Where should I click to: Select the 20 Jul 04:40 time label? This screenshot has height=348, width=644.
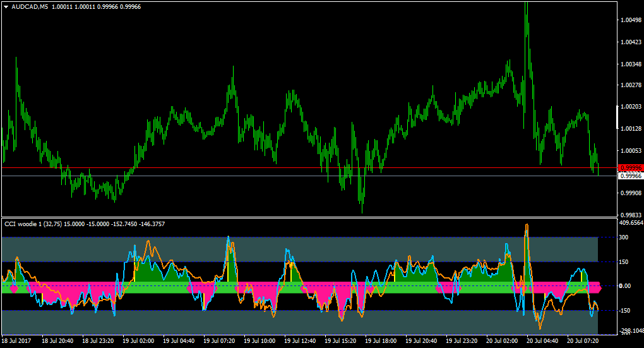542,341
